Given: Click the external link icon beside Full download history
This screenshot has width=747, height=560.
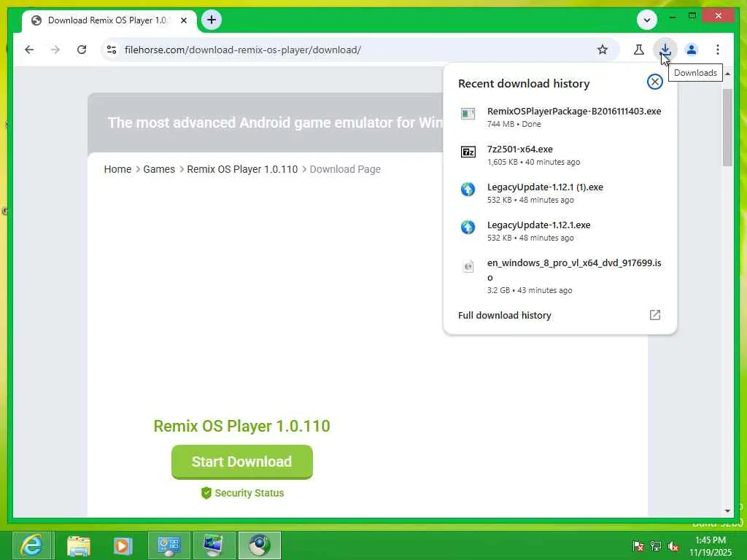Looking at the screenshot, I should [x=654, y=315].
